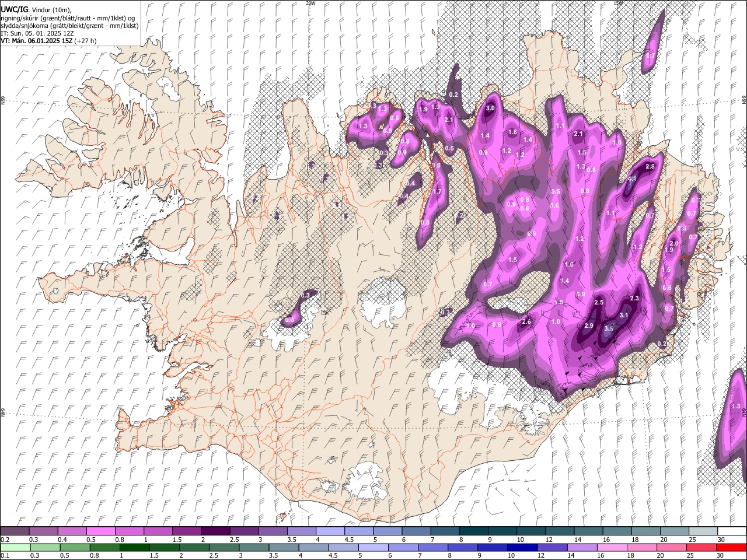Image resolution: width=747 pixels, height=560 pixels.
Task: Click the '2.8' snowfall value on the map
Action: (x=650, y=167)
